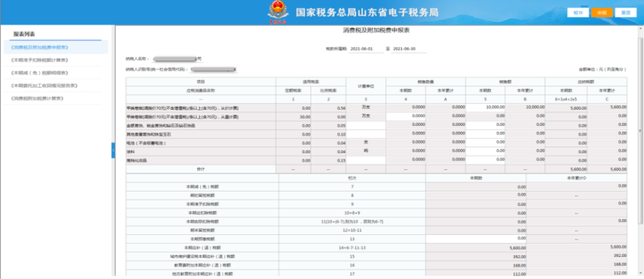
Task: Click unit cell for 金银首饰 jewelry row
Action: point(366,125)
